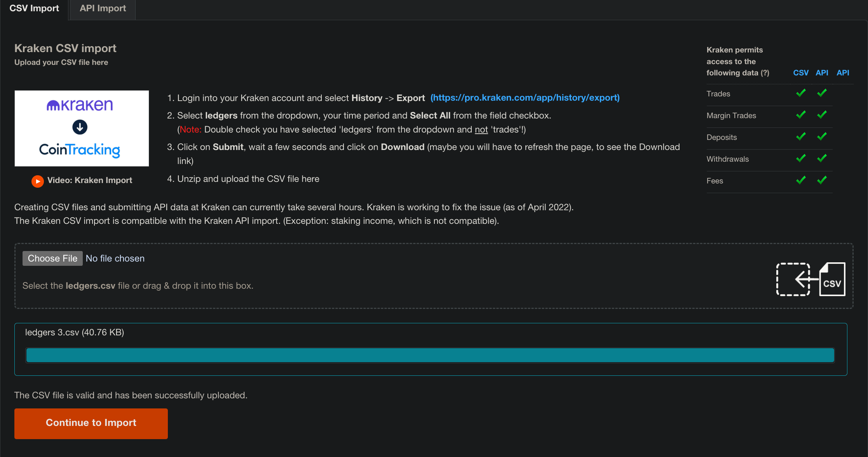Click the down-arrow circle in logo
This screenshot has height=457, width=868.
pos(80,127)
